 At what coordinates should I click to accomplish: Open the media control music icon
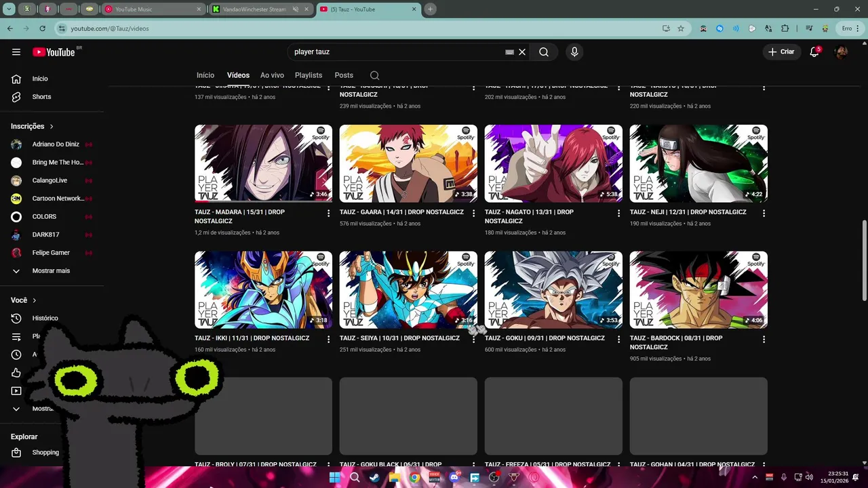click(x=809, y=28)
